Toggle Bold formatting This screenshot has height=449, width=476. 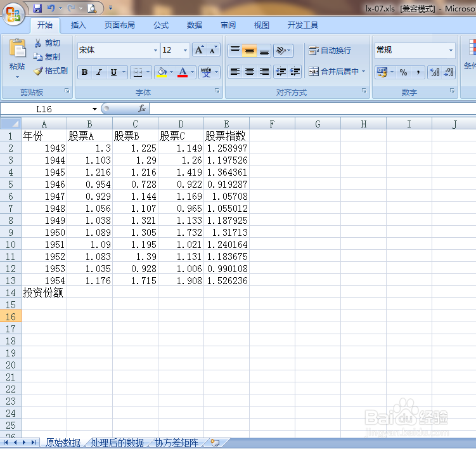coord(85,72)
